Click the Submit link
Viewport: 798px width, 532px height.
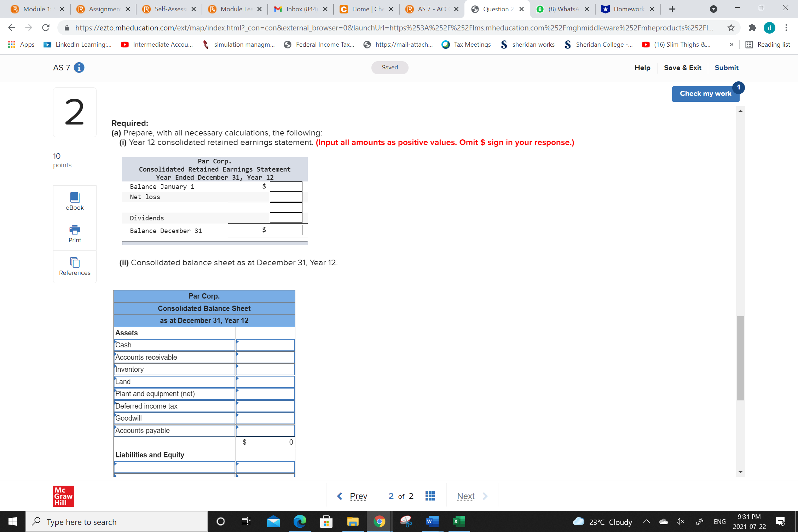coord(726,67)
